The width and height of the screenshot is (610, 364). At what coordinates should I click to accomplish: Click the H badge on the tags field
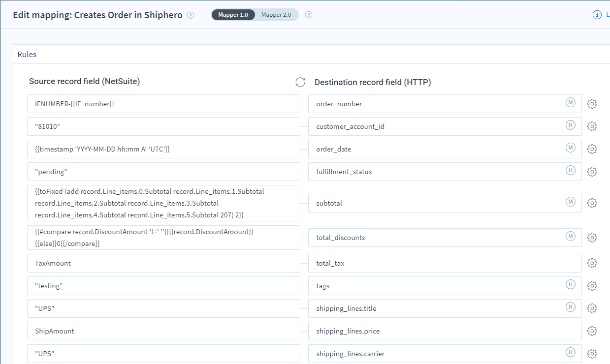tap(570, 285)
